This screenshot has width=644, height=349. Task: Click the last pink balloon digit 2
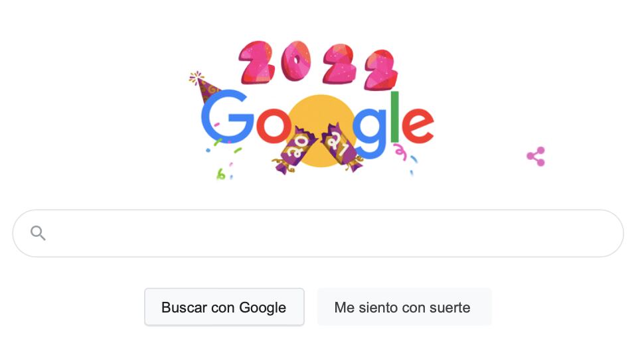tap(381, 70)
